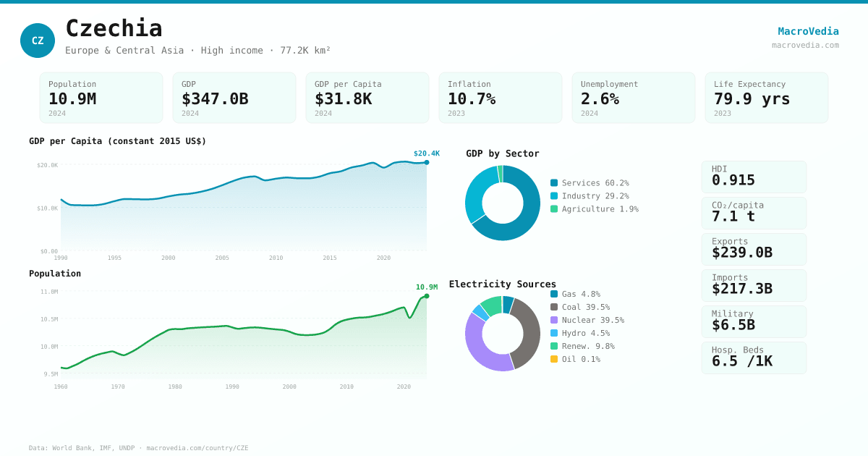Click the Agriculture legend color swatch
Image resolution: width=868 pixels, height=456 pixels.
tap(554, 209)
